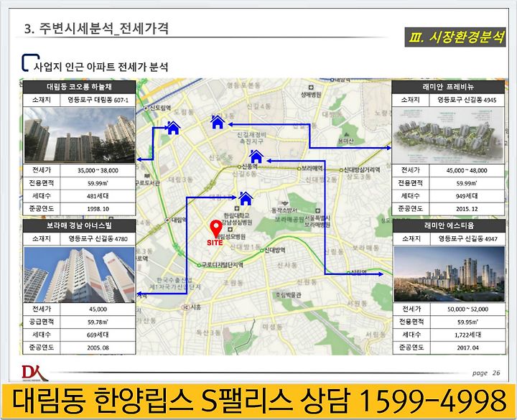Select the 신풍역 station marker
517x420 pixels.
[x=240, y=167]
